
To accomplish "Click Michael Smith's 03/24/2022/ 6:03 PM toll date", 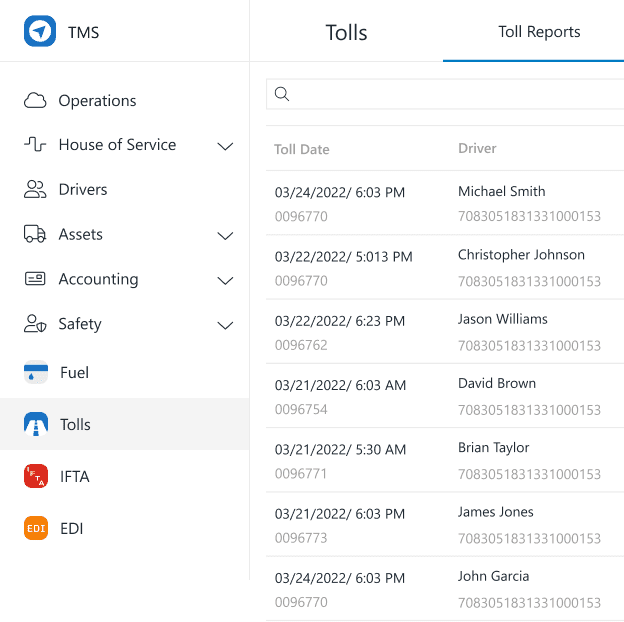I will 340,193.
